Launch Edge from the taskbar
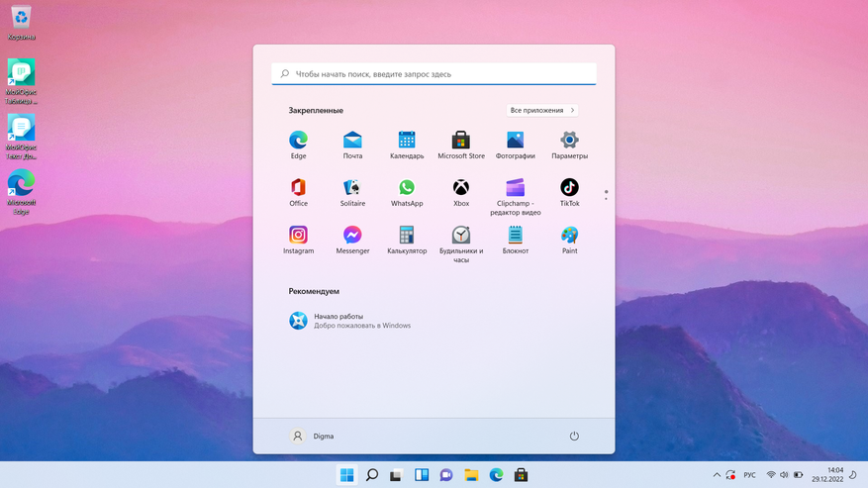Screen dimensions: 868x488 coord(496,475)
